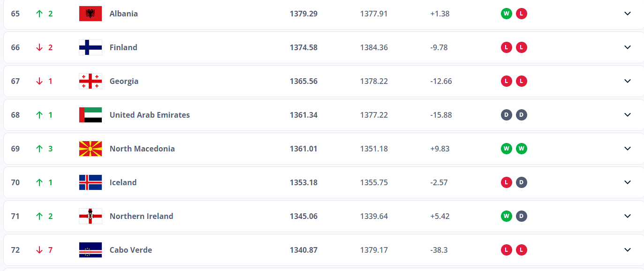The width and height of the screenshot is (644, 271).
Task: Click Albania's green W result badge
Action: 506,14
